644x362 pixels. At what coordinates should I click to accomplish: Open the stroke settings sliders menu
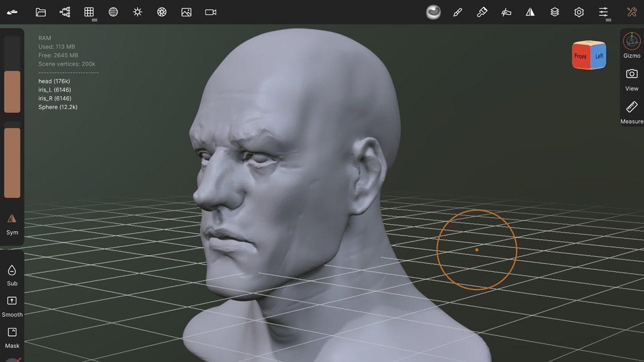pyautogui.click(x=604, y=11)
